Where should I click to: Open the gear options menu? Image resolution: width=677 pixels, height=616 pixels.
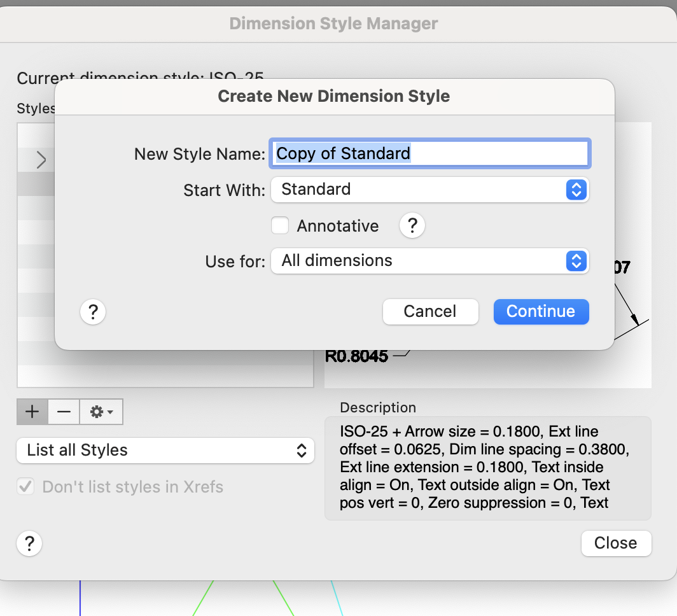101,412
